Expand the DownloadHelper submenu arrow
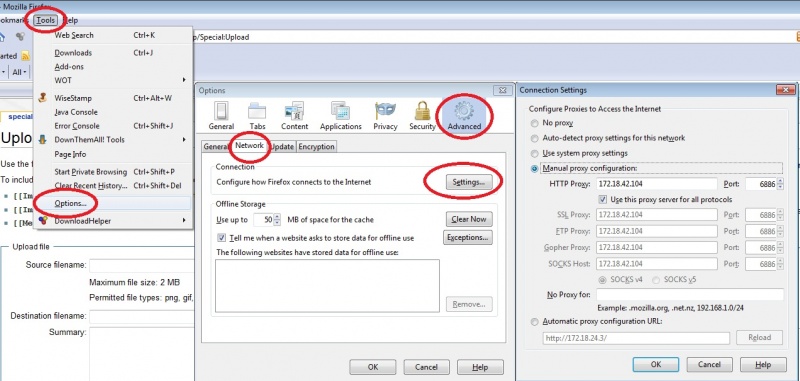The image size is (800, 381). point(184,220)
